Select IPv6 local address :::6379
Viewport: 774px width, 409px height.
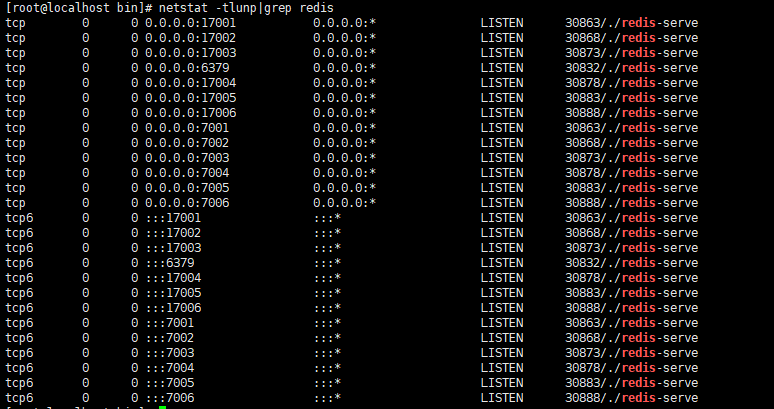[170, 263]
